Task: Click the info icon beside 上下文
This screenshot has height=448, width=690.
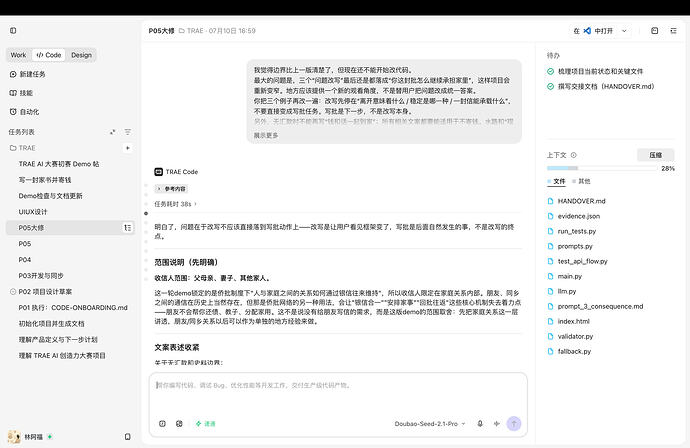Action: [x=573, y=155]
